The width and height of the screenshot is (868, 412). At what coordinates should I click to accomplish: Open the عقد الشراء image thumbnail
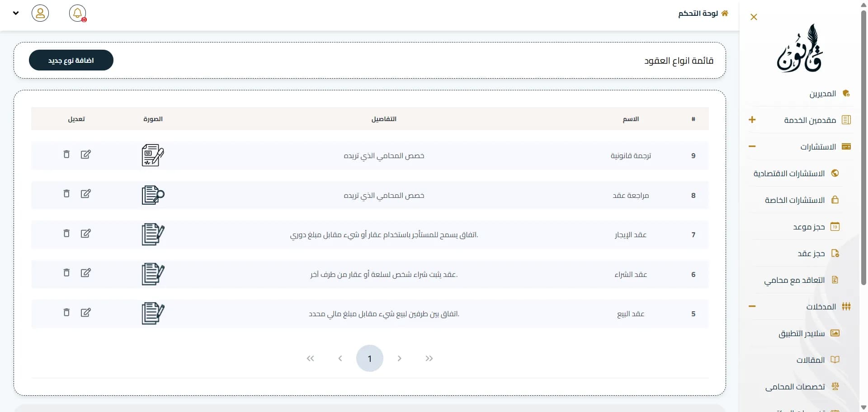(153, 274)
